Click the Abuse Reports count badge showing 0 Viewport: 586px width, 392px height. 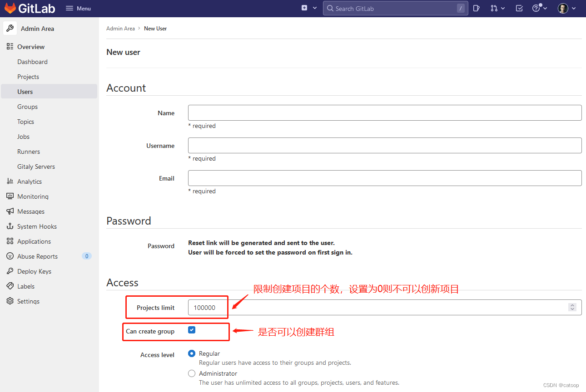[x=87, y=256]
